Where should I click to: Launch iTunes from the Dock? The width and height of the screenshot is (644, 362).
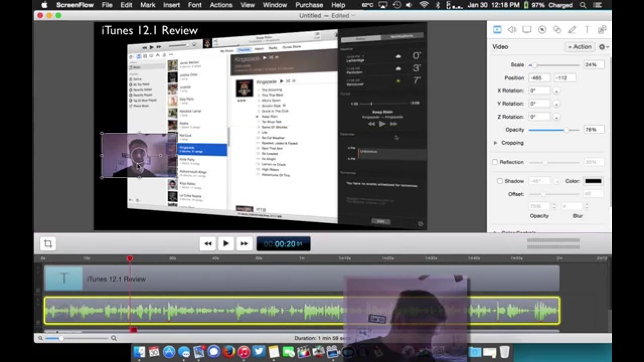tap(244, 351)
